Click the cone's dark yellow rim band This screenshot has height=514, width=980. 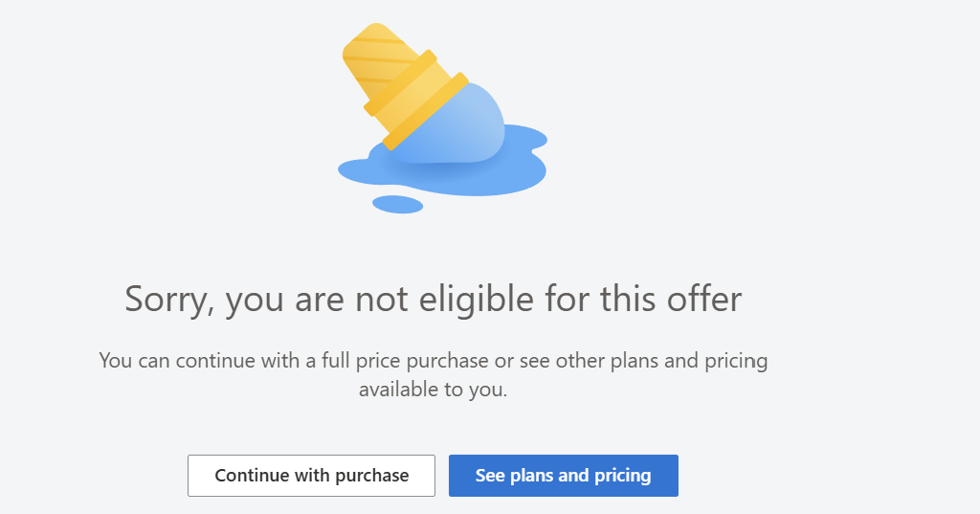(427, 112)
